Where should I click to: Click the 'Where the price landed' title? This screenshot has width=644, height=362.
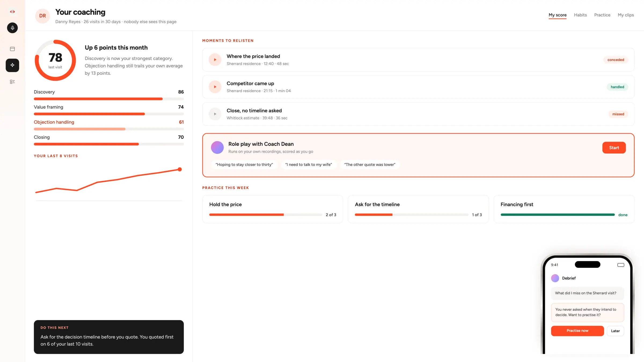tap(253, 56)
